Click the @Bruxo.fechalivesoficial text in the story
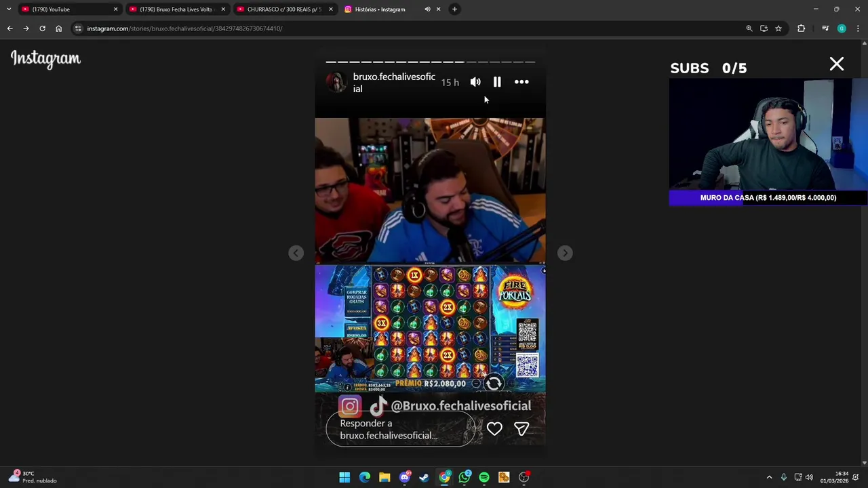 [460, 405]
